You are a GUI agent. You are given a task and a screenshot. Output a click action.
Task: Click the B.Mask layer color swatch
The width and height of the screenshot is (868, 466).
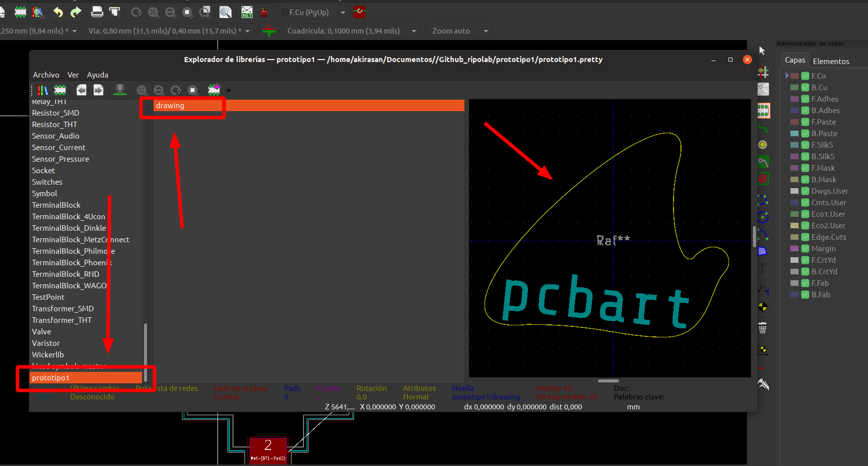click(x=794, y=180)
